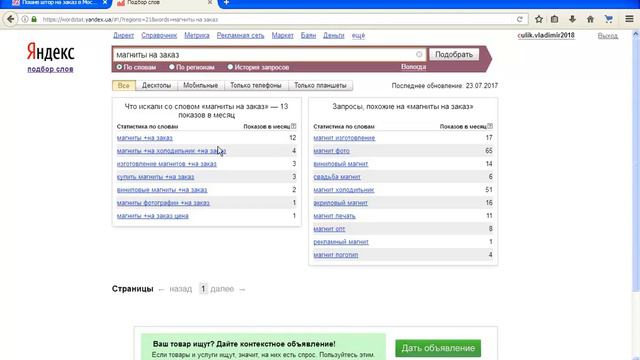
Task: Switch to the Мобильные tab
Action: coord(200,85)
